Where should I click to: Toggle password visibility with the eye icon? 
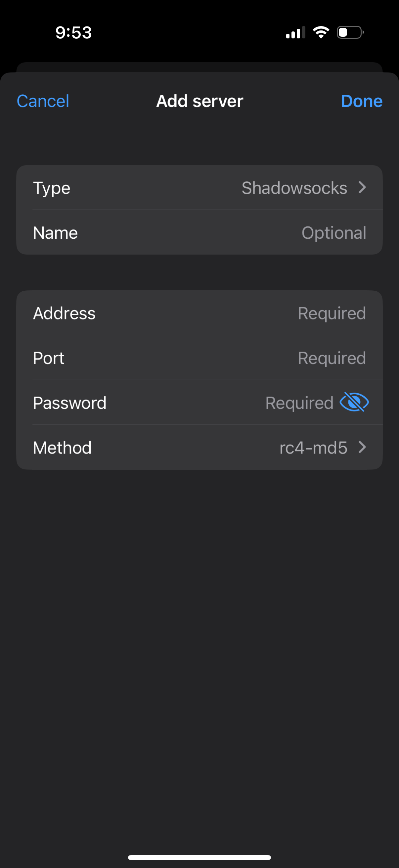tap(354, 402)
